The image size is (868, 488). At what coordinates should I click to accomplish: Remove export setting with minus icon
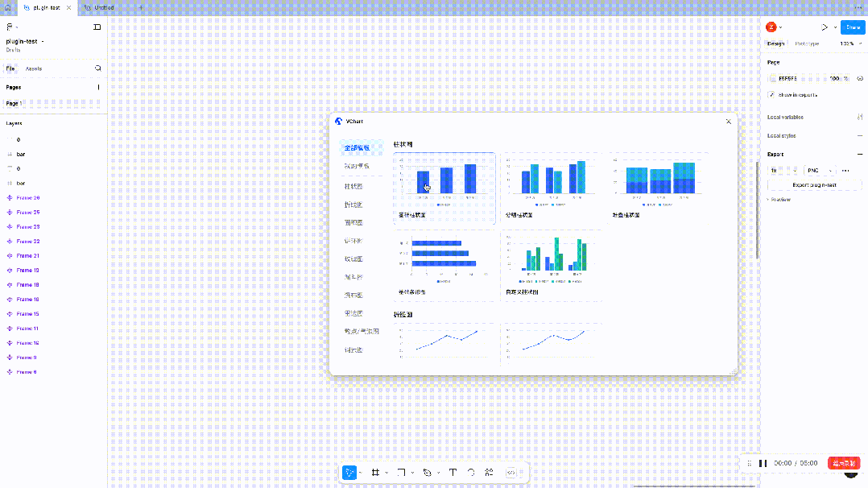(x=860, y=154)
